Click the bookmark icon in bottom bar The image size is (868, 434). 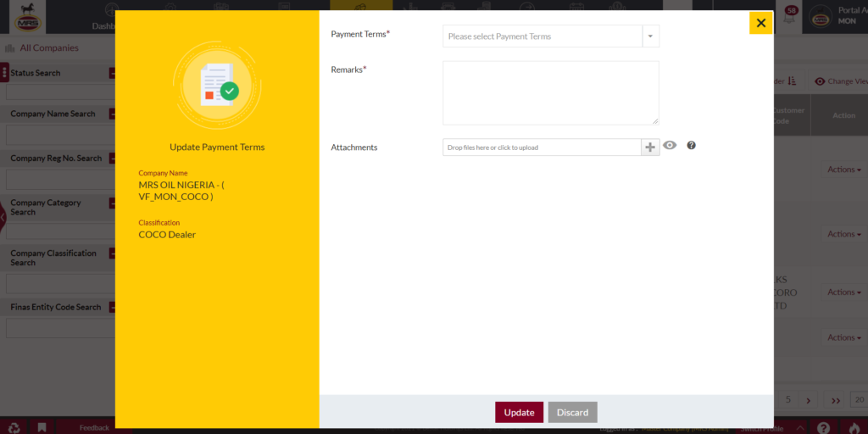click(42, 427)
